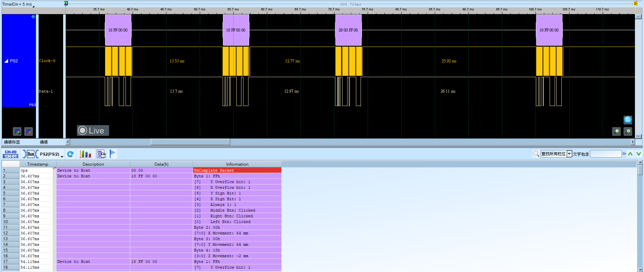This screenshot has height=272, width=644.
Task: Click the CH-00 CH-01 channel icon
Action: [11, 154]
